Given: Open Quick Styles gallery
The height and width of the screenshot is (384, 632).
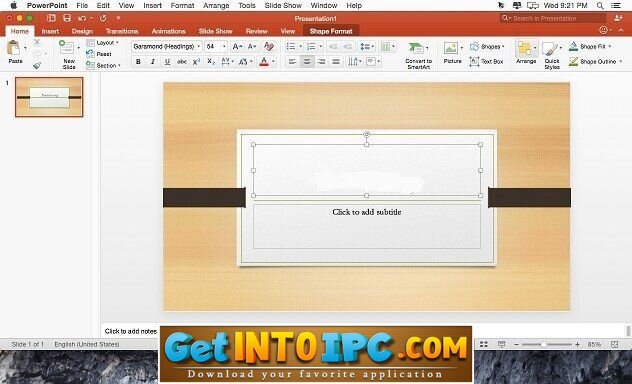Looking at the screenshot, I should point(551,55).
